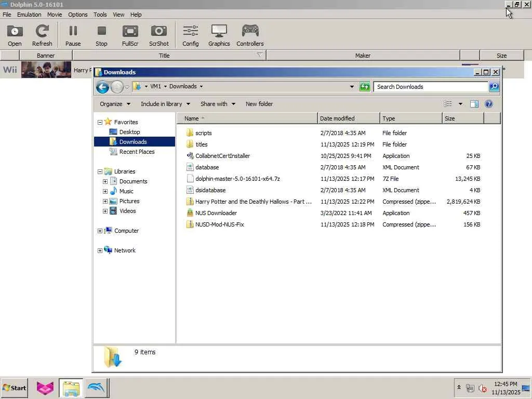This screenshot has height=399, width=532.
Task: Toggle the preview pane icon
Action: [474, 104]
